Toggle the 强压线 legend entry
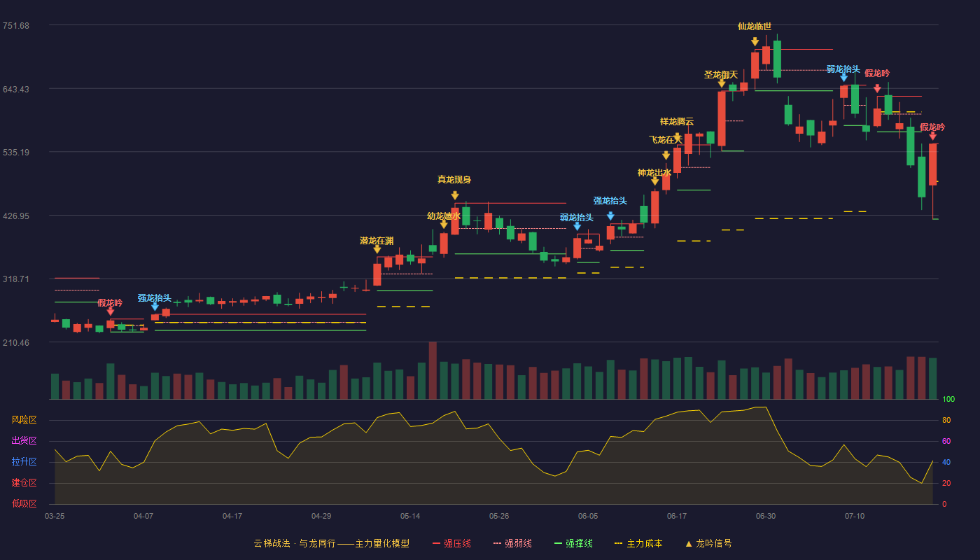The height and width of the screenshot is (560, 980). pyautogui.click(x=451, y=543)
